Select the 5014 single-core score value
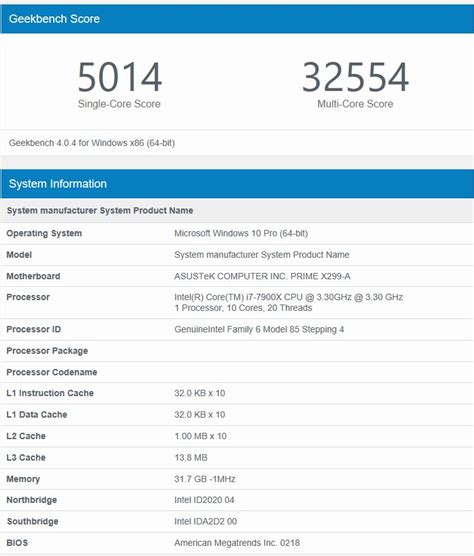 pyautogui.click(x=119, y=77)
